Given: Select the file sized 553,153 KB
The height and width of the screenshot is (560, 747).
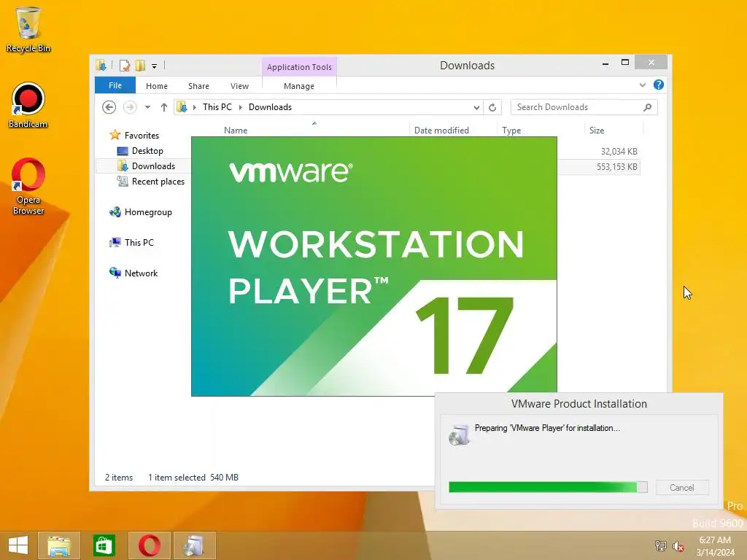Looking at the screenshot, I should 616,167.
